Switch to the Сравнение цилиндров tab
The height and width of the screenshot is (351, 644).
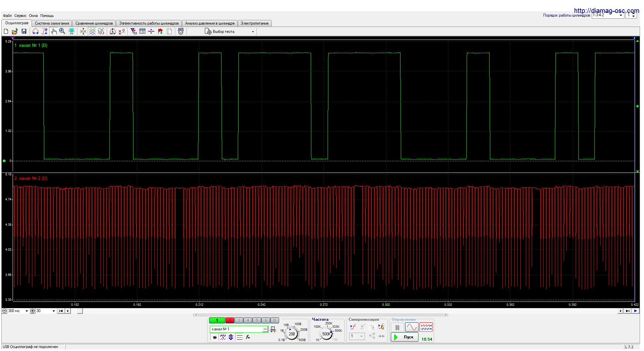coord(94,23)
